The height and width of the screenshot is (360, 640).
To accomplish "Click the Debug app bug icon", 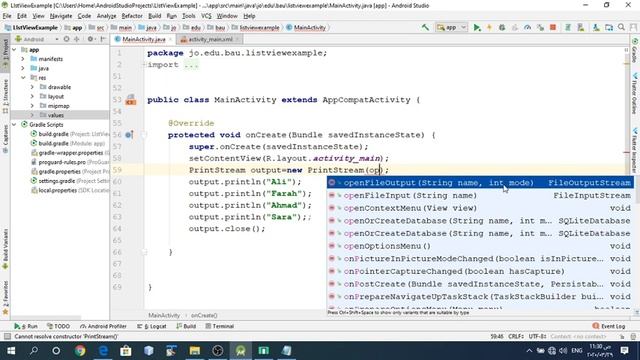I will 502,27.
